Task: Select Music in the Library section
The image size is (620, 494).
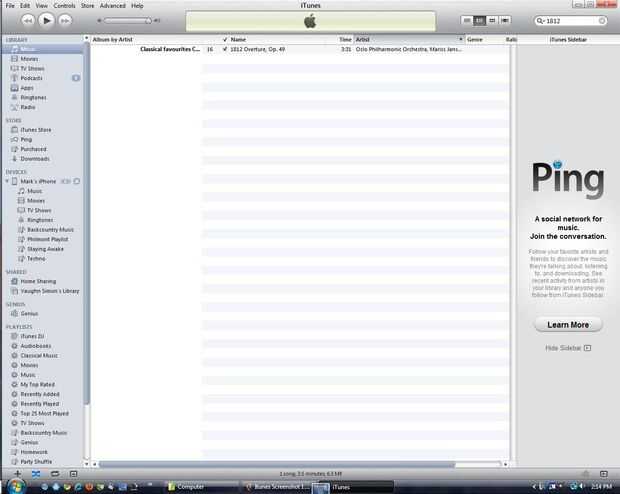Action: click(43, 49)
